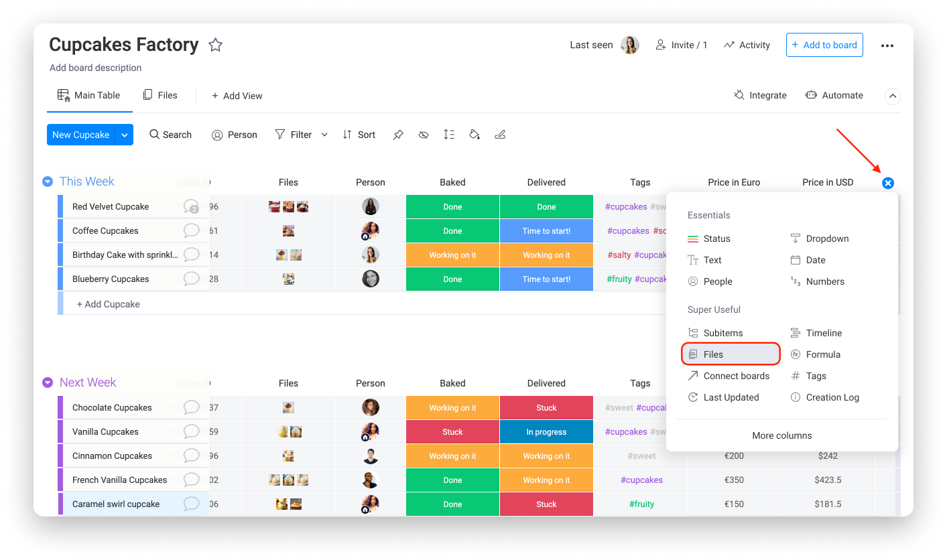Add a Files column from menu
This screenshot has width=947, height=560.
(x=731, y=354)
